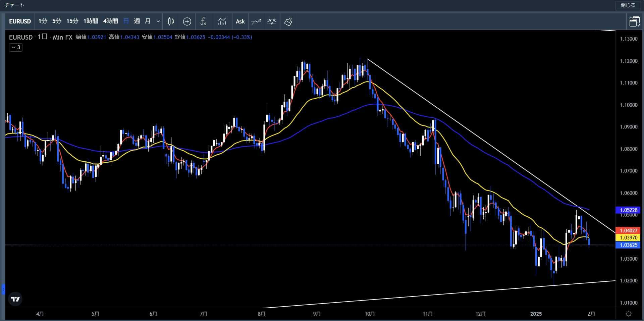Viewport: 644px width, 321px height.
Task: Open chart settings gear at bottom right
Action: [x=629, y=314]
